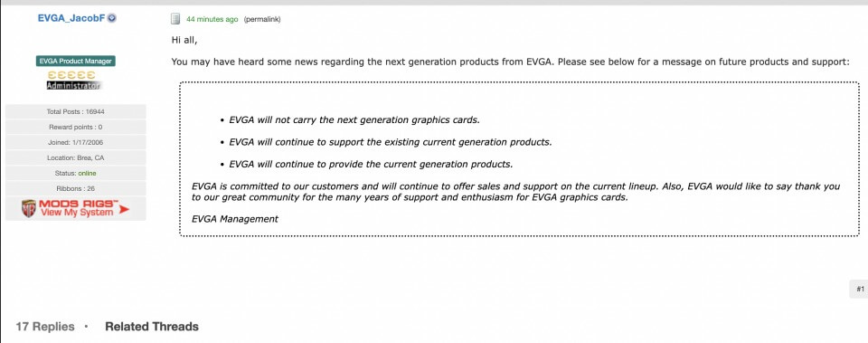Click the EVGA Management quoted message box
Viewport: 868px width, 343px height.
tap(519, 159)
